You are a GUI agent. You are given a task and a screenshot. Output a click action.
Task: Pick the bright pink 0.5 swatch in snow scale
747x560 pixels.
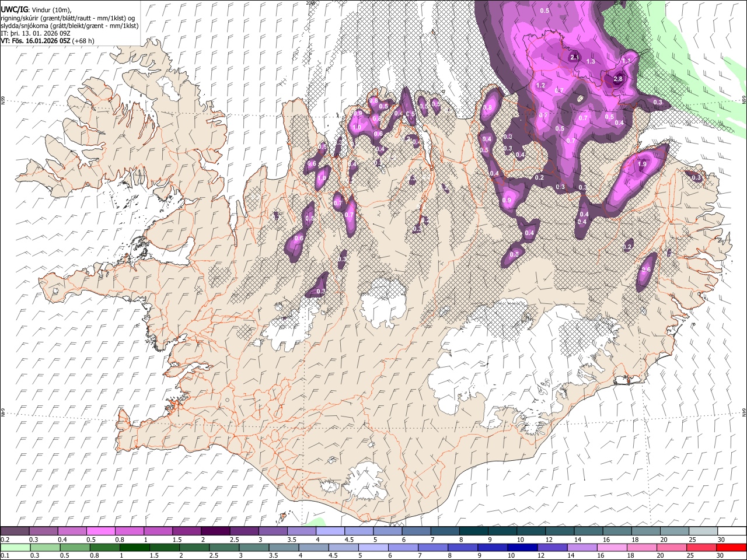[100, 531]
